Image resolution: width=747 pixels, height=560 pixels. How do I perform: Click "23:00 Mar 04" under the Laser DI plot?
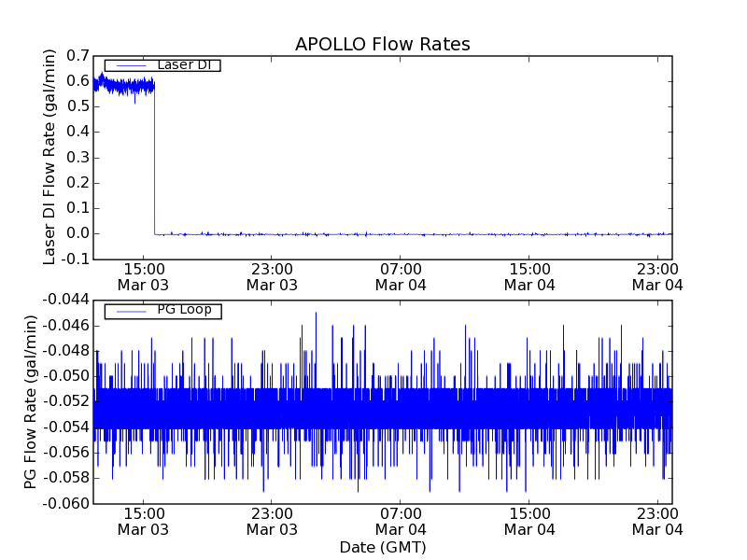pos(657,277)
